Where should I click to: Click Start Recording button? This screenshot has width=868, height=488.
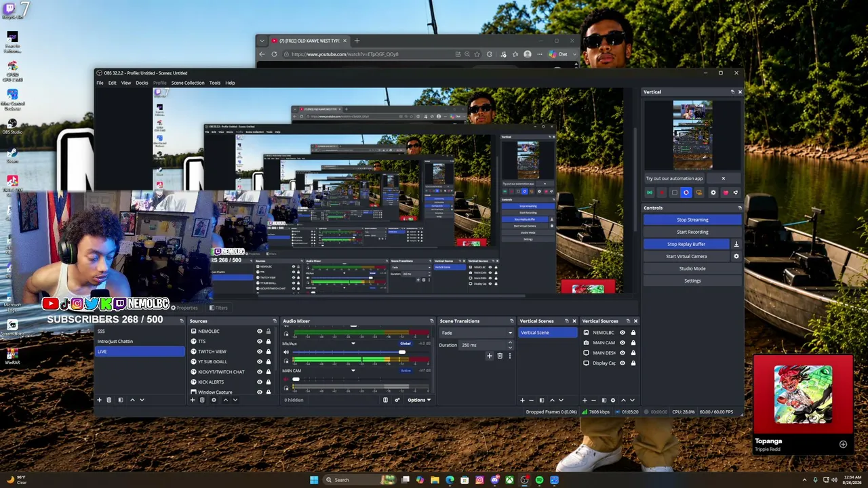(x=692, y=232)
